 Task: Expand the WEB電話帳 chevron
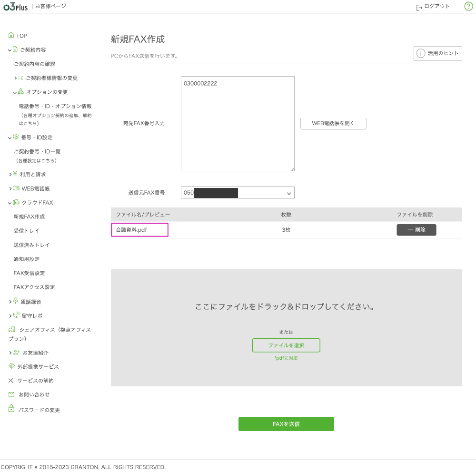10,188
